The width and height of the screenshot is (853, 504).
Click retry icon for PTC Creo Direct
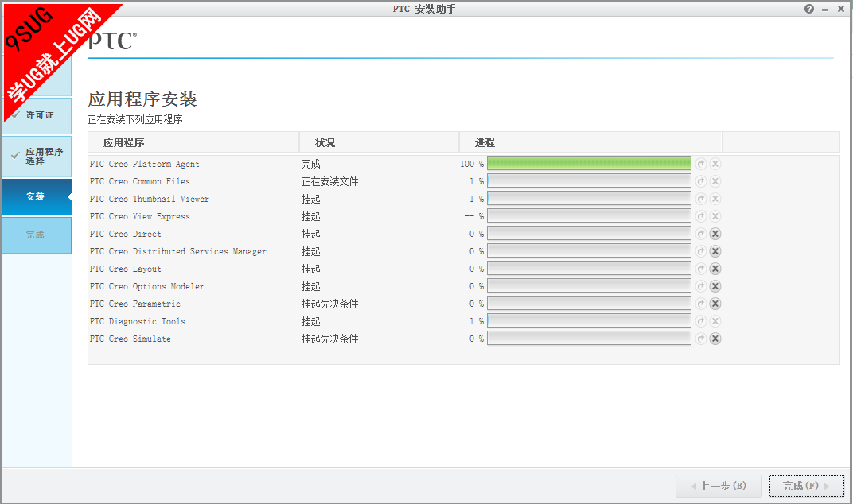[x=701, y=234]
